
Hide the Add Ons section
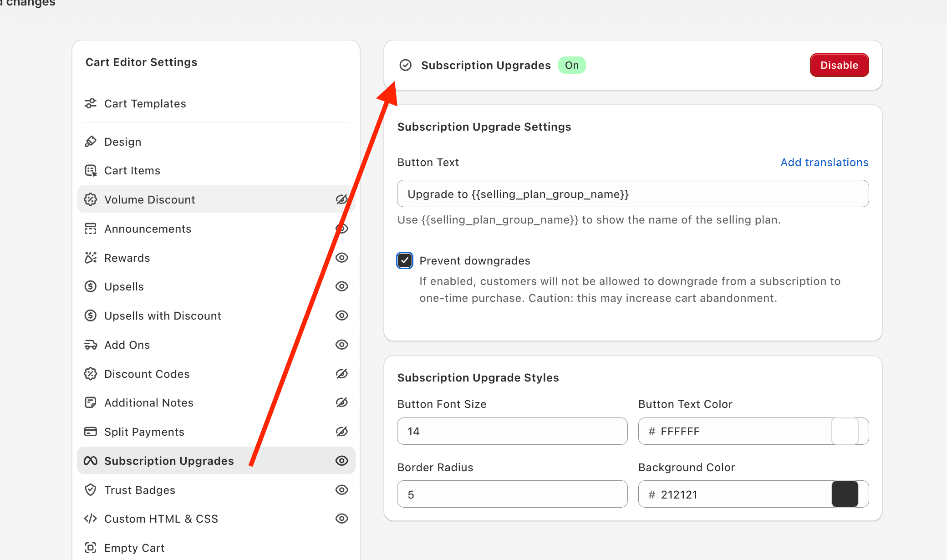tap(342, 345)
